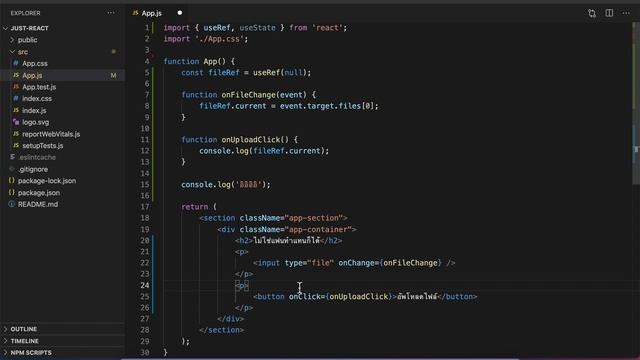Viewport: 640px width, 360px height.
Task: Click the input type="file" attribute text
Action: (309, 263)
